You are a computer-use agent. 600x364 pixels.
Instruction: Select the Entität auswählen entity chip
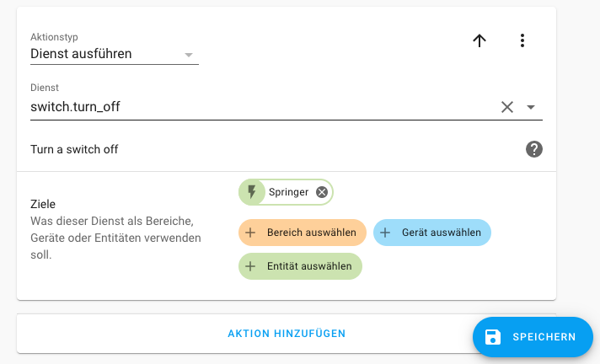[308, 266]
